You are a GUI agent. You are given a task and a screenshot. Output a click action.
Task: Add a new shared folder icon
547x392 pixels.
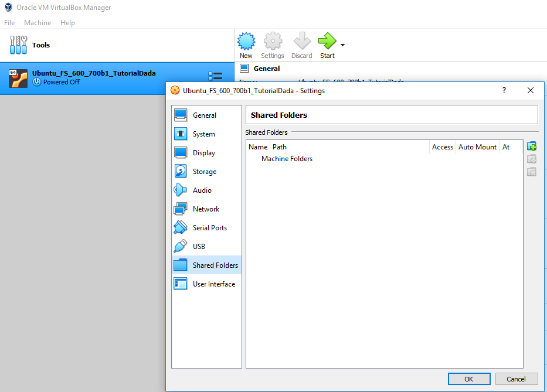click(x=532, y=146)
